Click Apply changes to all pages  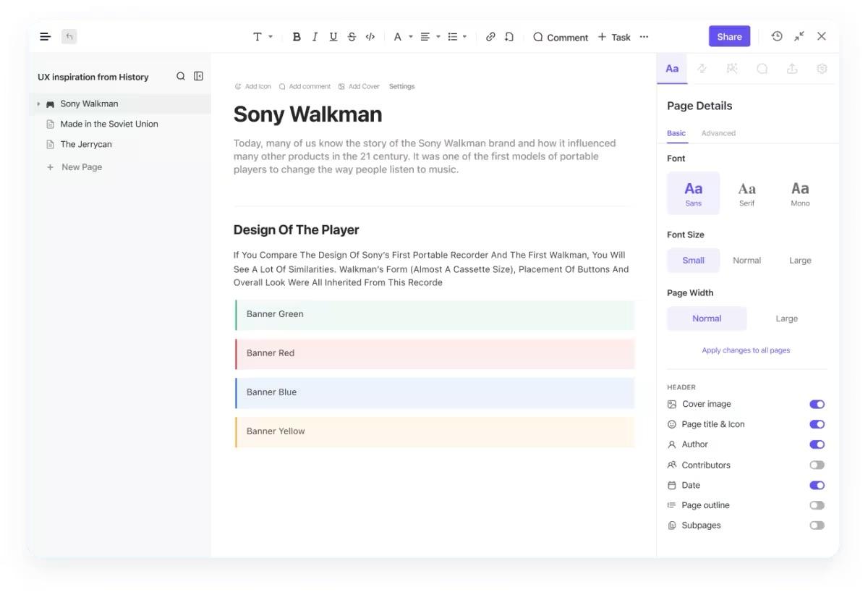tap(746, 350)
